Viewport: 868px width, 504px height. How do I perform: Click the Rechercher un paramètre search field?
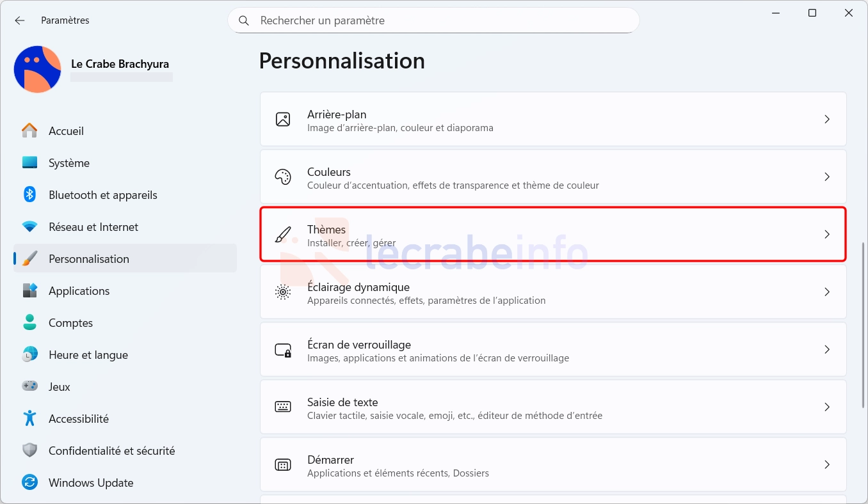point(433,20)
